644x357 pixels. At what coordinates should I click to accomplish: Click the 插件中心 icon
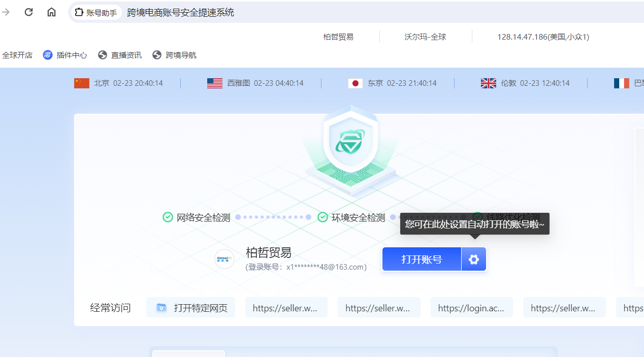48,55
